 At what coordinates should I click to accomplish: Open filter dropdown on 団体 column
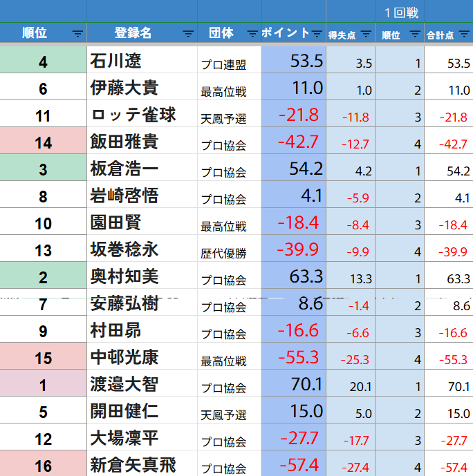pos(252,34)
